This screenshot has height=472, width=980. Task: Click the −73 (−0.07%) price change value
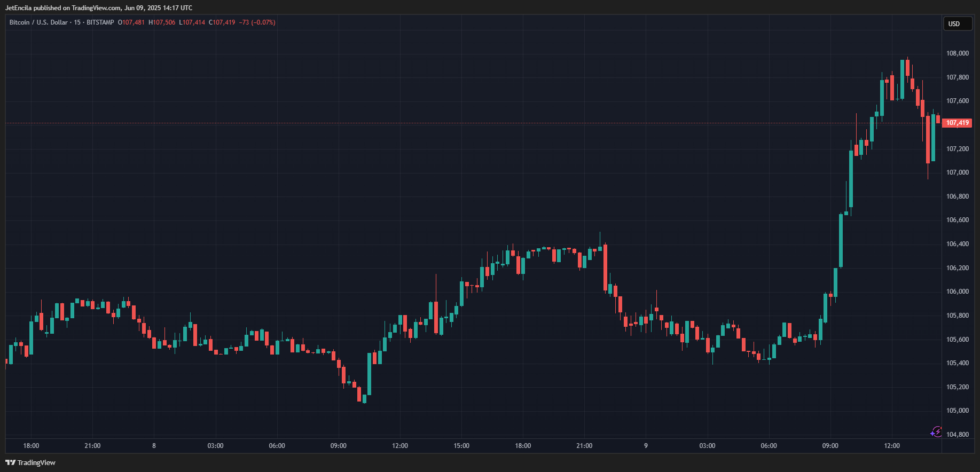257,22
